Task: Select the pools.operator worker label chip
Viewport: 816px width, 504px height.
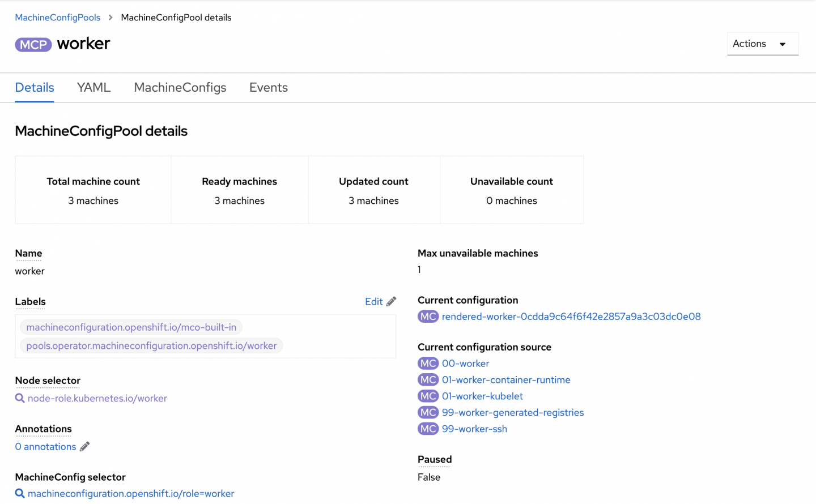Action: [151, 346]
